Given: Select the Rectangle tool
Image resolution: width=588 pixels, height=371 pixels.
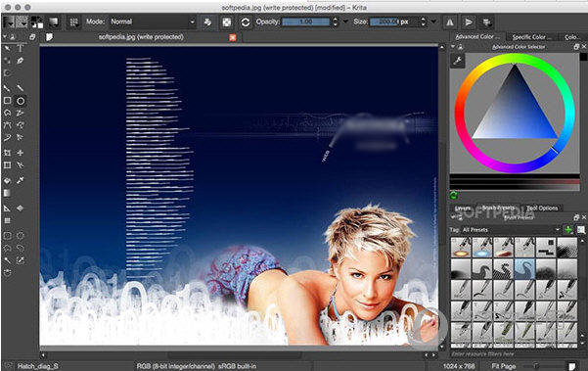Looking at the screenshot, I should [7, 101].
